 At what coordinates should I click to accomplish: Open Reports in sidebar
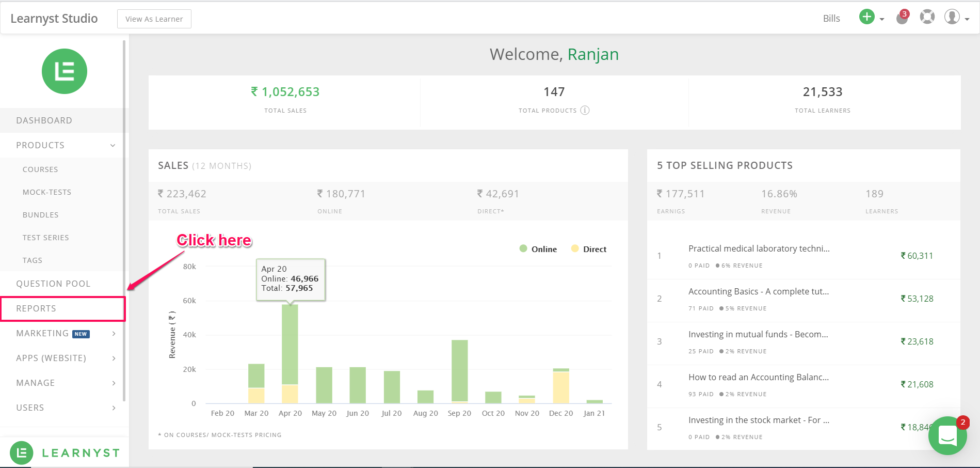pyautogui.click(x=62, y=308)
